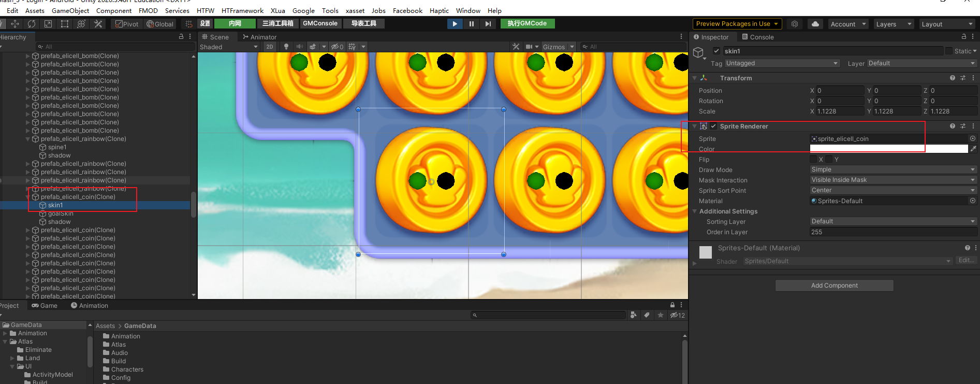This screenshot has width=980, height=384.
Task: Select the Rect transform tool
Action: (65, 24)
